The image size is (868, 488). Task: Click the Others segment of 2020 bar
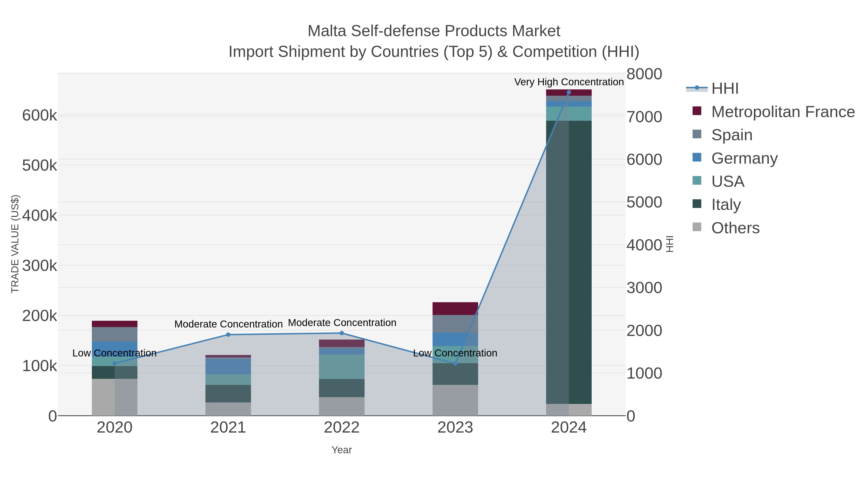tap(115, 397)
